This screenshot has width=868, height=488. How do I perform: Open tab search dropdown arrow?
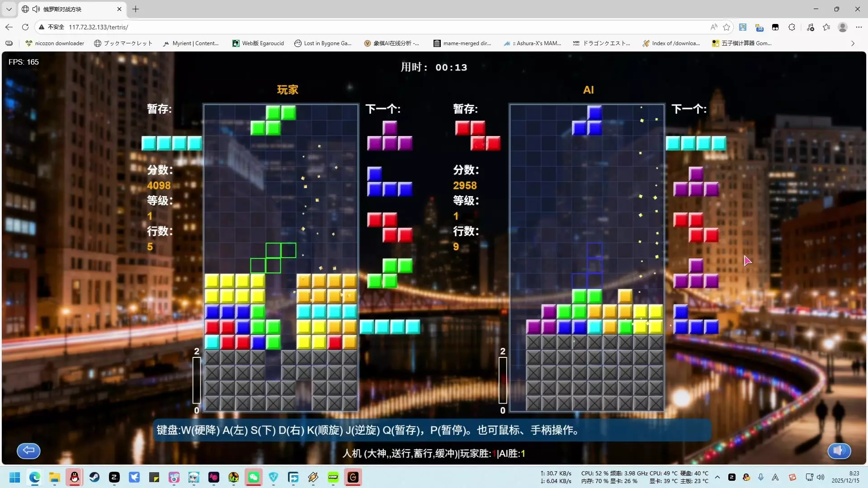click(x=9, y=9)
